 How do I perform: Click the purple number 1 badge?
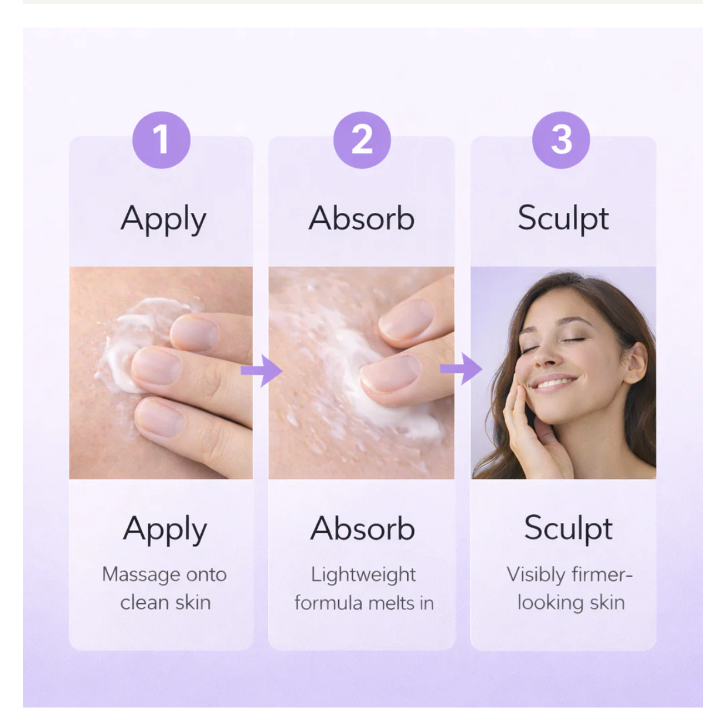pos(161,140)
